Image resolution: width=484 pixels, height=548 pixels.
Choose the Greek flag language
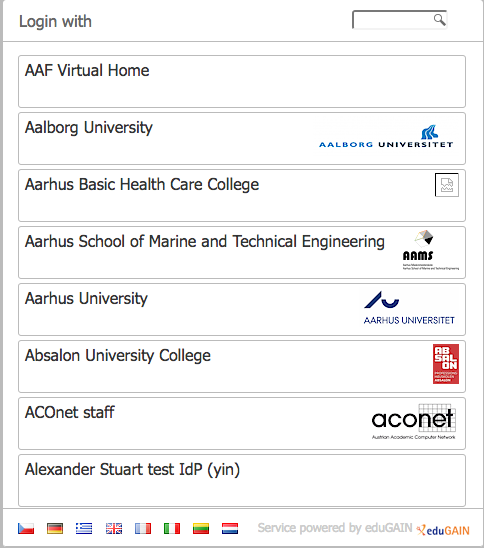84,528
